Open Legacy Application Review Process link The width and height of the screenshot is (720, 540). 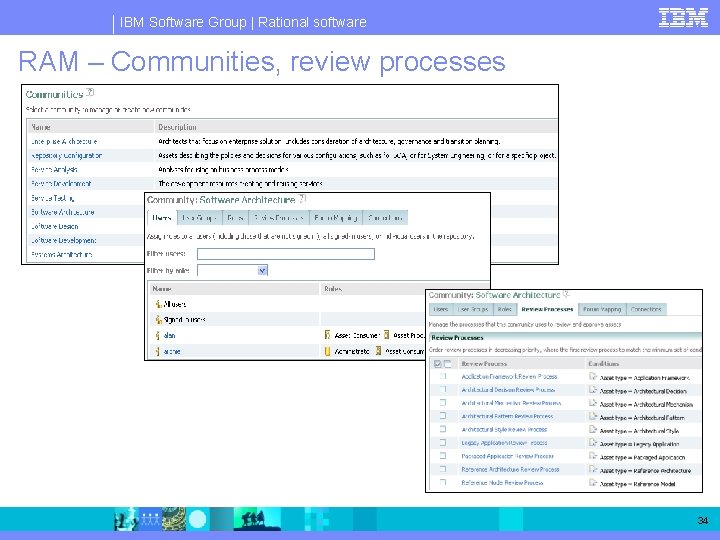(x=504, y=443)
